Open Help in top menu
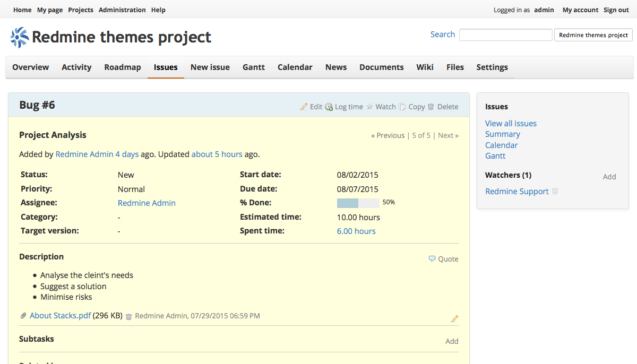The height and width of the screenshot is (364, 637). [158, 10]
